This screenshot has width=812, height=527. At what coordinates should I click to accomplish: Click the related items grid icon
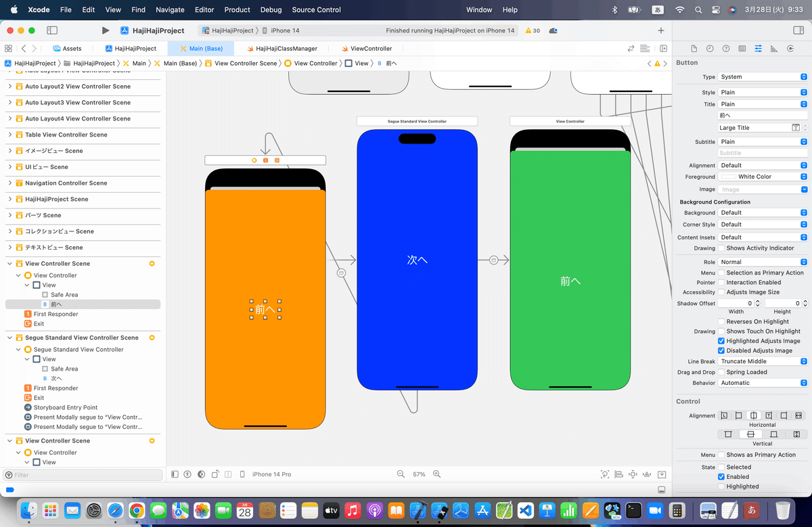click(x=8, y=49)
